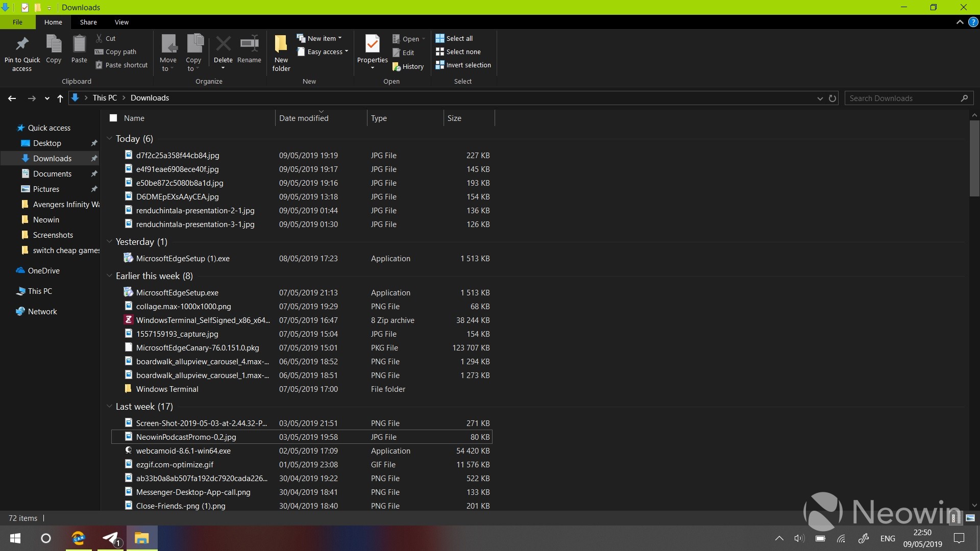980x551 pixels.
Task: Click Copy path button
Action: point(116,52)
